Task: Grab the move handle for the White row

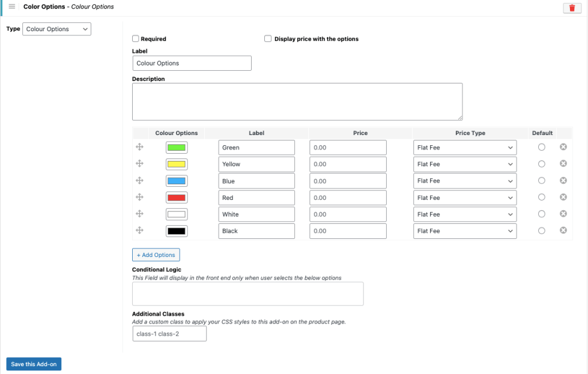Action: click(x=139, y=214)
